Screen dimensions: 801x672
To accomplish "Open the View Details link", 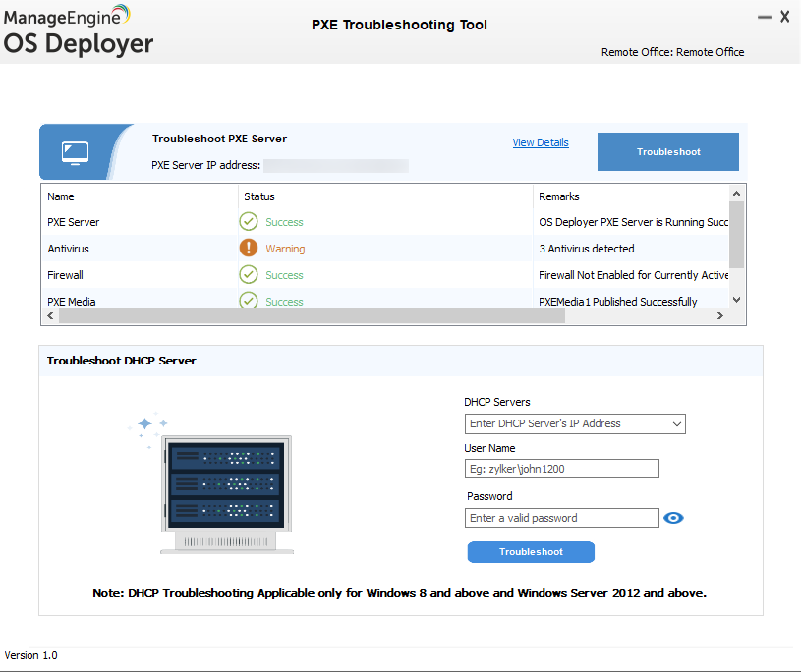I will (541, 142).
